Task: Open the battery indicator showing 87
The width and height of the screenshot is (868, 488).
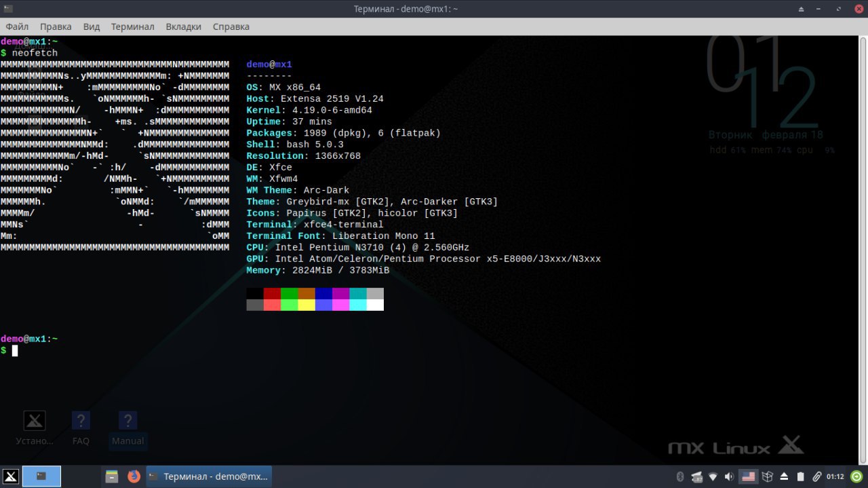Action: click(x=696, y=476)
